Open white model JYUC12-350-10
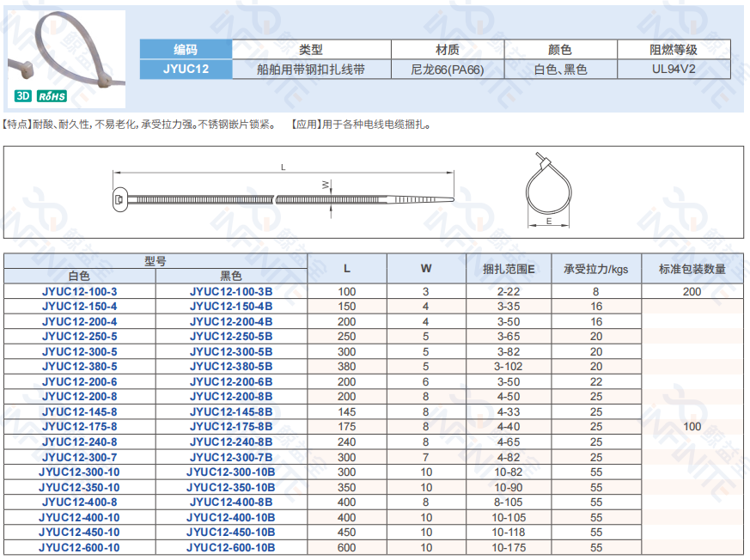This screenshot has height=560, width=750. coord(79,487)
